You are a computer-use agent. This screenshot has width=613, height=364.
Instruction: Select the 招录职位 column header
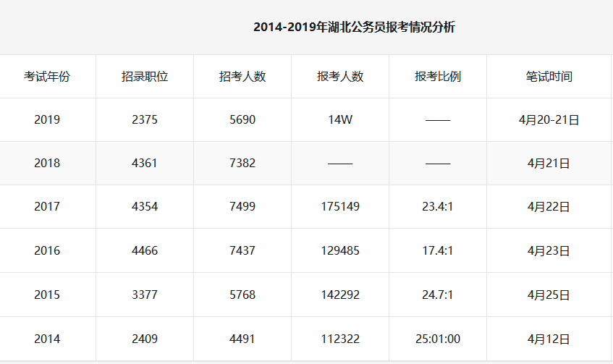coord(145,76)
